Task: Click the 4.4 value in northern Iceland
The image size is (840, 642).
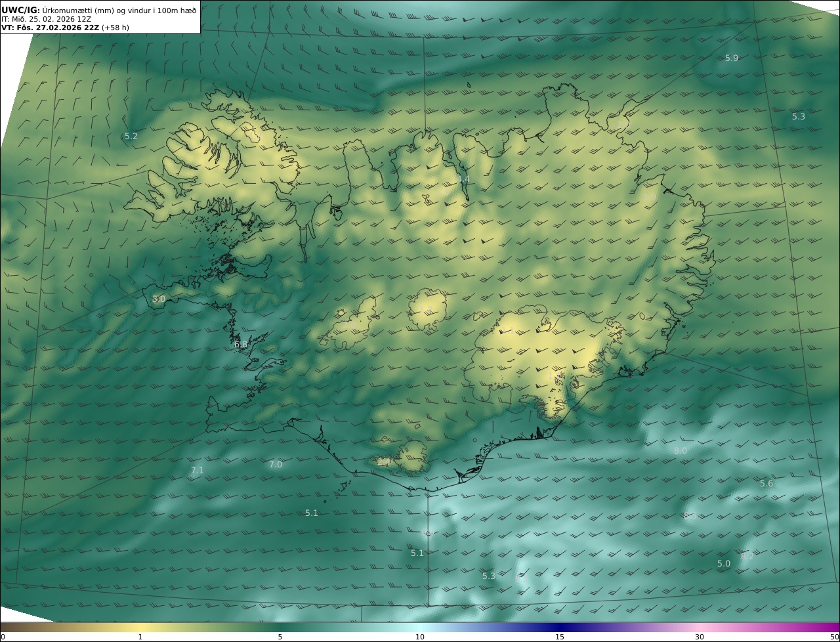Action: click(x=463, y=180)
